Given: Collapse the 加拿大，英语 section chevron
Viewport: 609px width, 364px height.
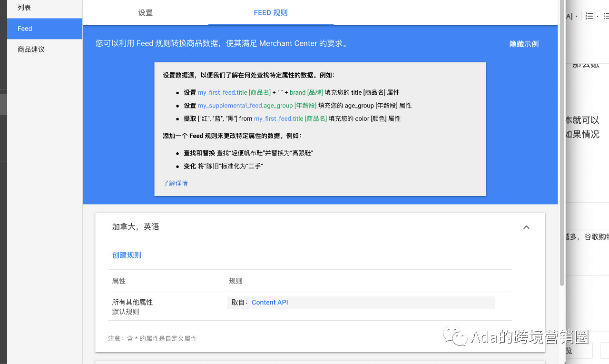Looking at the screenshot, I should pos(526,227).
